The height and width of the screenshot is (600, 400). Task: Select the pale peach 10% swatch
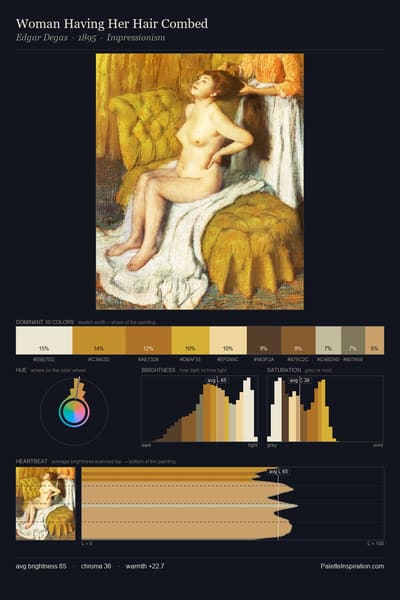tap(228, 340)
